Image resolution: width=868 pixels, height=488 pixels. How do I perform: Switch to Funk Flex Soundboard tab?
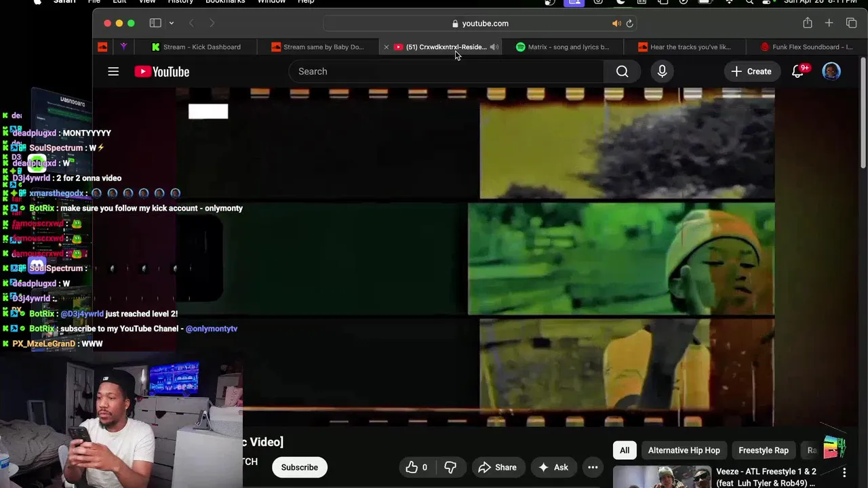pyautogui.click(x=808, y=47)
